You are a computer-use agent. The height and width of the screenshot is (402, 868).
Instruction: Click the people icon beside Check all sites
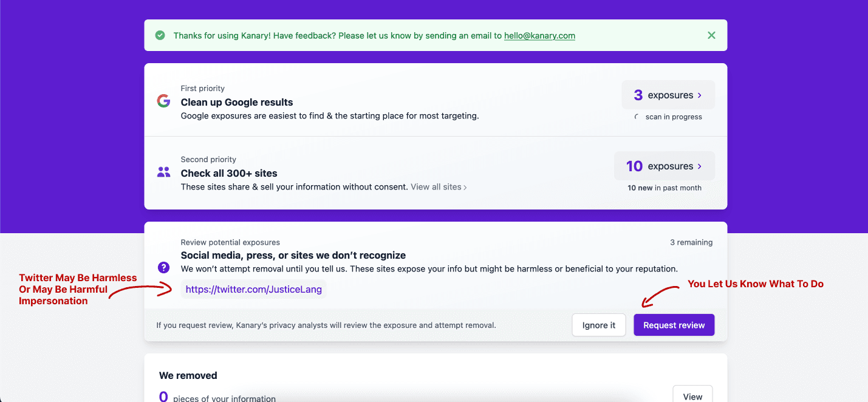[x=163, y=172]
